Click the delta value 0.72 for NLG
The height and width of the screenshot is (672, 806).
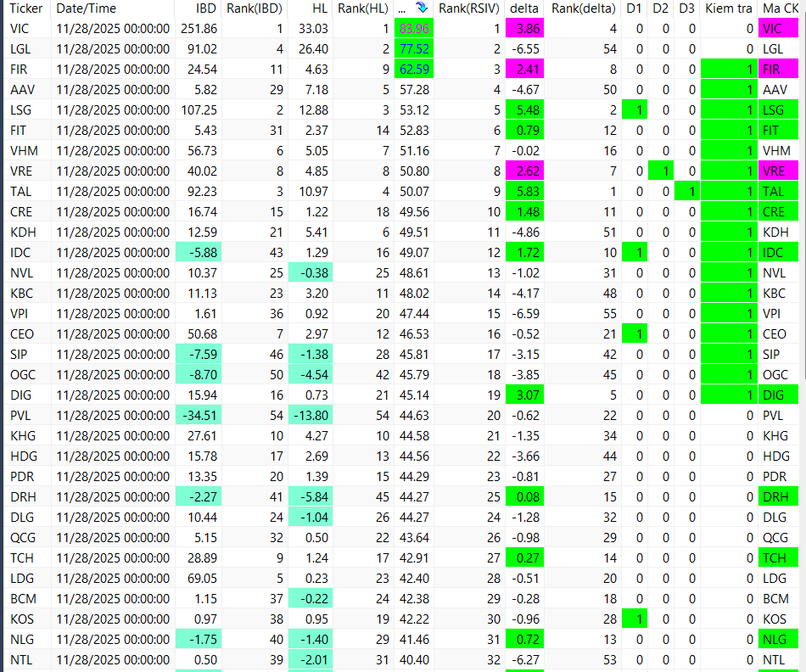tap(525, 640)
